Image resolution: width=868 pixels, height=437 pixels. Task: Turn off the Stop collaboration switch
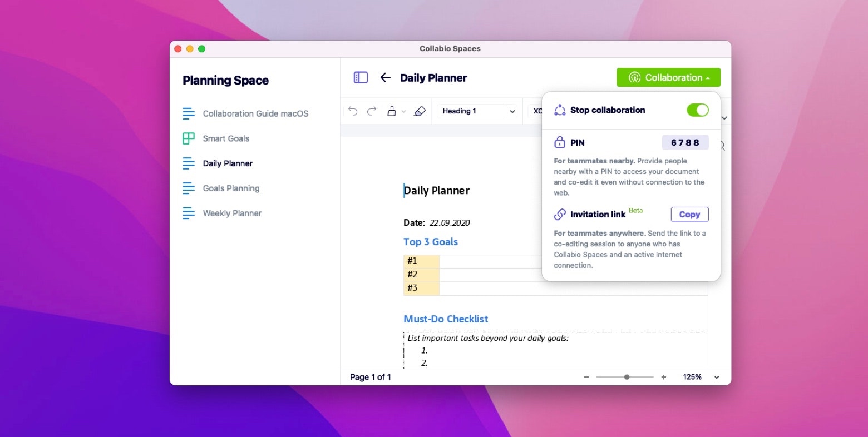click(x=698, y=110)
